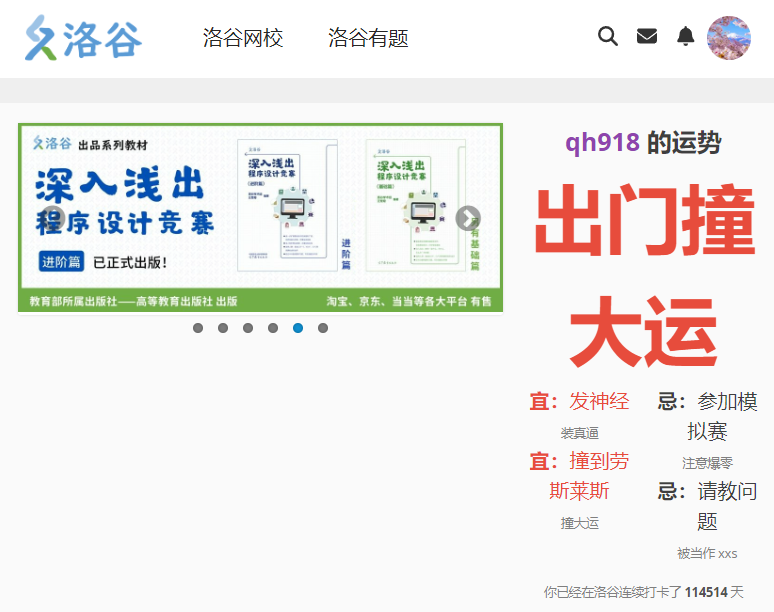Click the 进阶篇 badge on banner

pyautogui.click(x=61, y=262)
